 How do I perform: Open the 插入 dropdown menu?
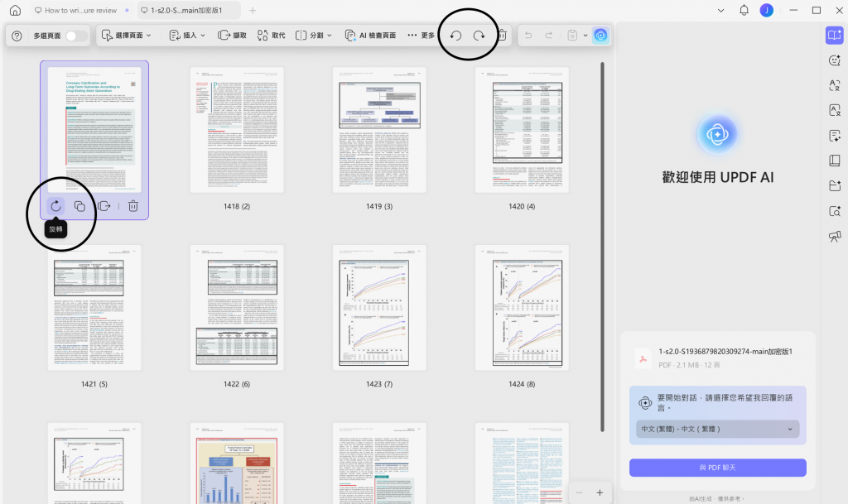187,36
